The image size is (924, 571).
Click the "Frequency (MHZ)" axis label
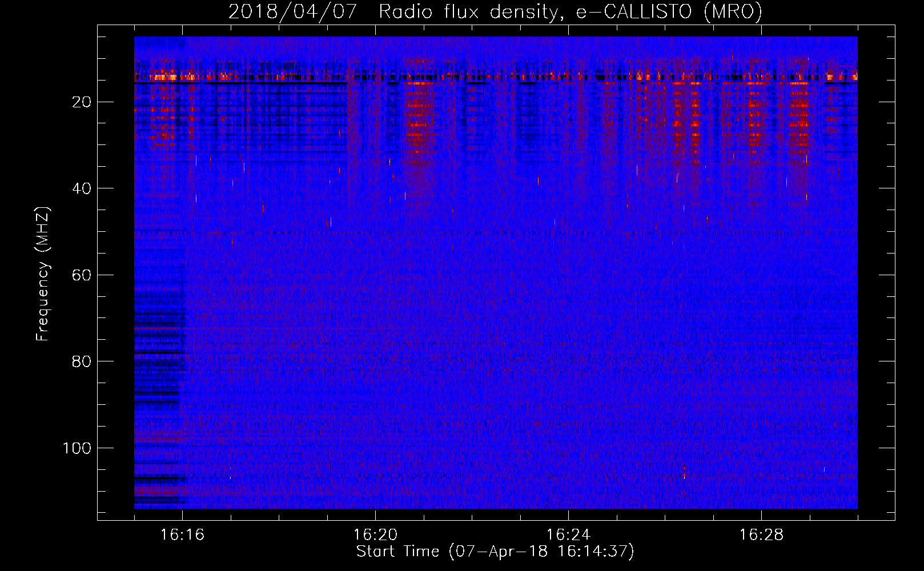pyautogui.click(x=43, y=274)
